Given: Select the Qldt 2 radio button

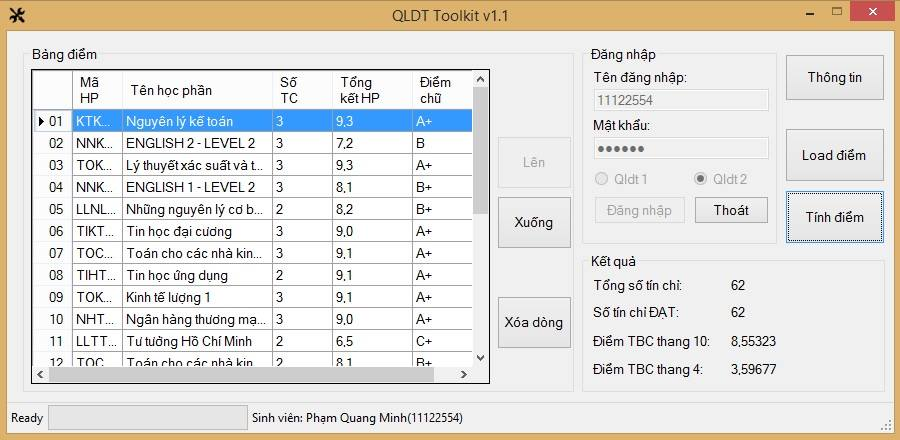Looking at the screenshot, I should 702,179.
